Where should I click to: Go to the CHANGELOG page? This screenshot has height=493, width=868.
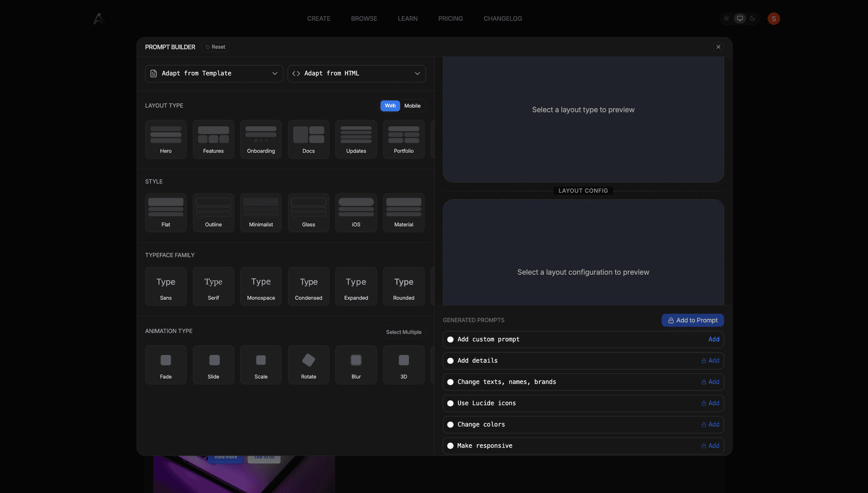502,19
